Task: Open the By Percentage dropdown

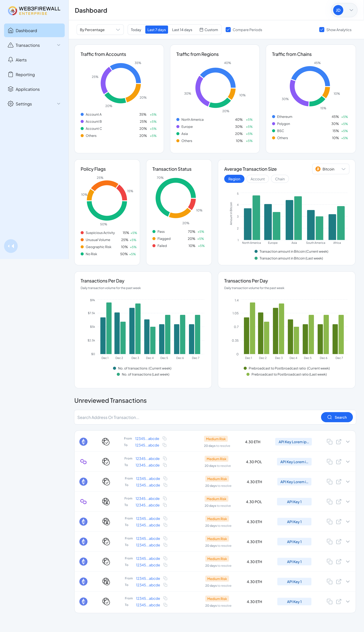Action: pyautogui.click(x=100, y=30)
